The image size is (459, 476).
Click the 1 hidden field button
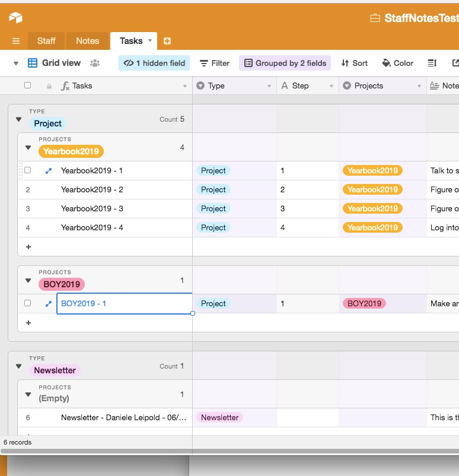pyautogui.click(x=154, y=63)
